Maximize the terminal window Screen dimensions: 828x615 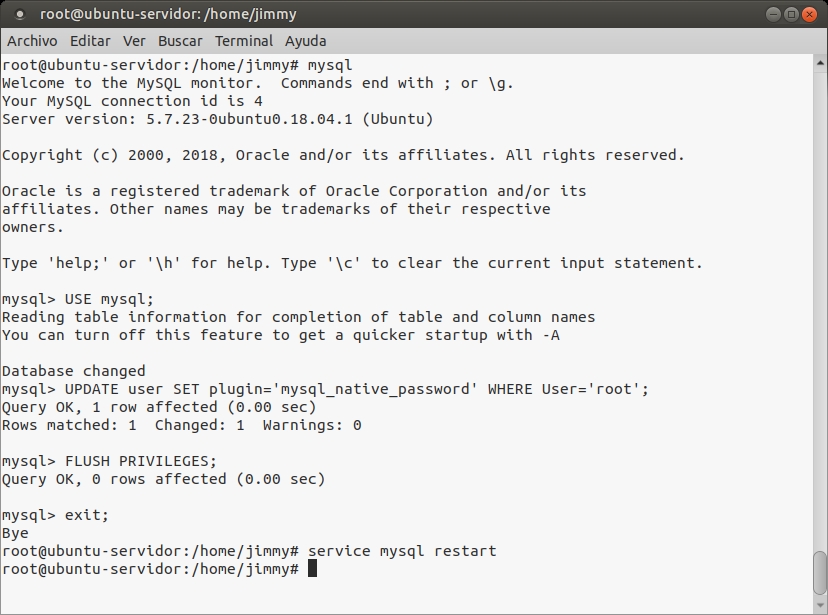791,15
